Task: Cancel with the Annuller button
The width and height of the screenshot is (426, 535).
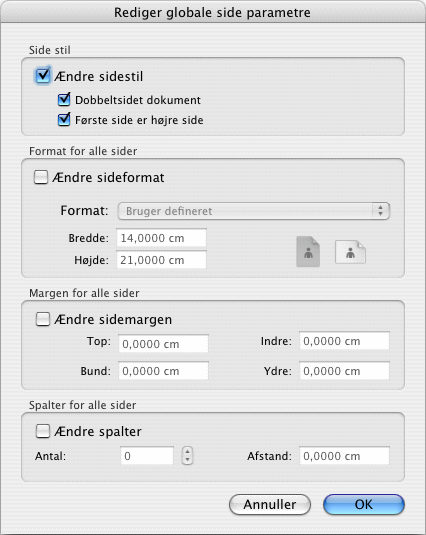Action: click(270, 504)
